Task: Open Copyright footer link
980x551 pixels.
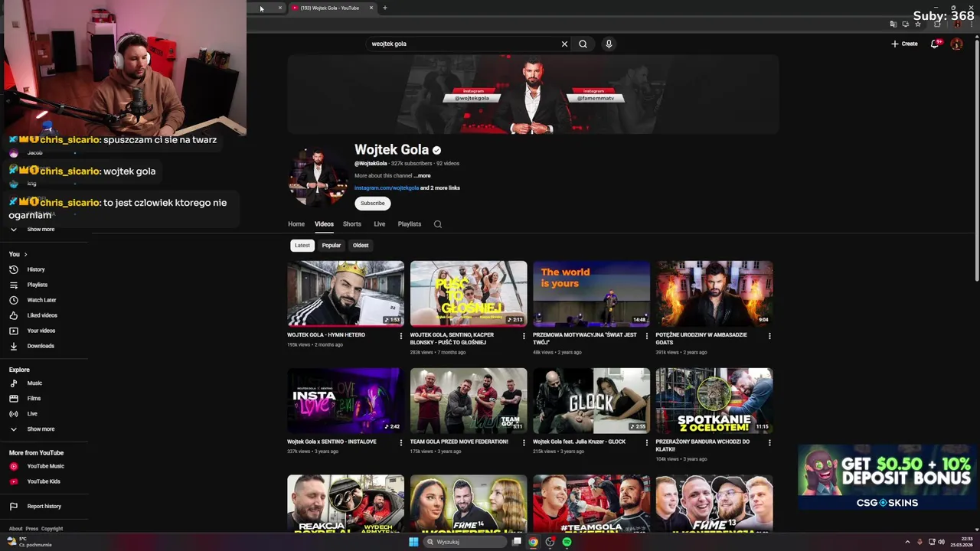Action: pyautogui.click(x=52, y=529)
